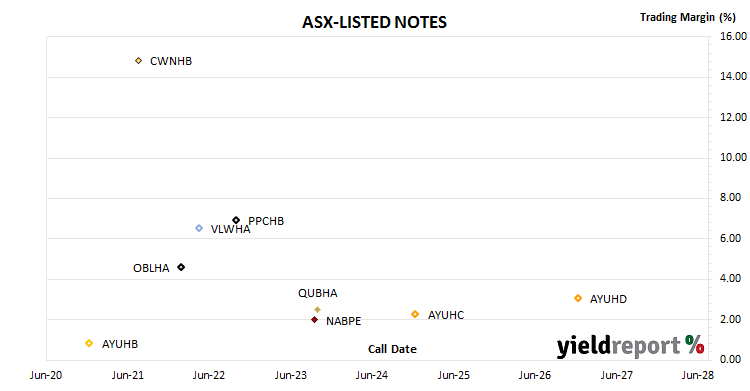Click the yieldreport percent logo
750x391 pixels.
pos(630,346)
